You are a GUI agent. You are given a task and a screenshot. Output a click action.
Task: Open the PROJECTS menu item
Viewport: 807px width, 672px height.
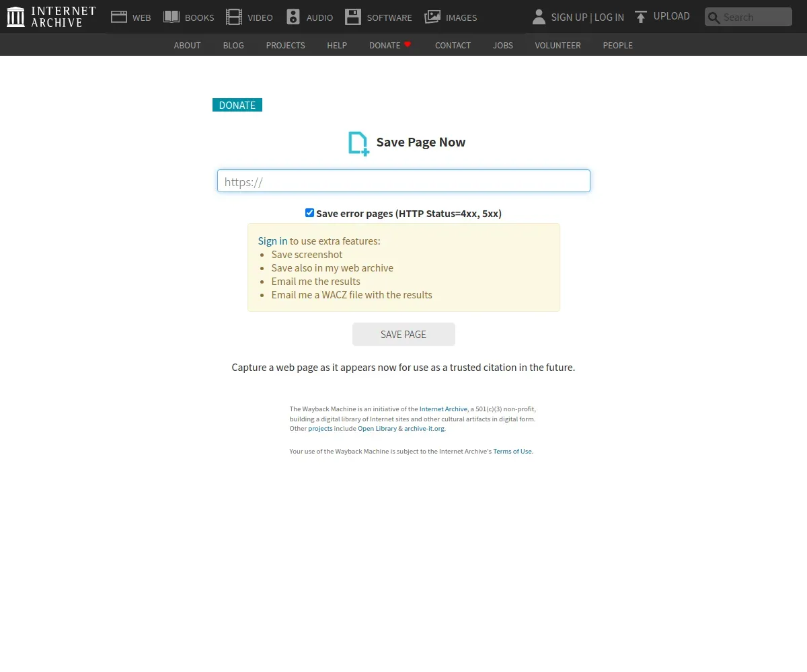point(285,45)
